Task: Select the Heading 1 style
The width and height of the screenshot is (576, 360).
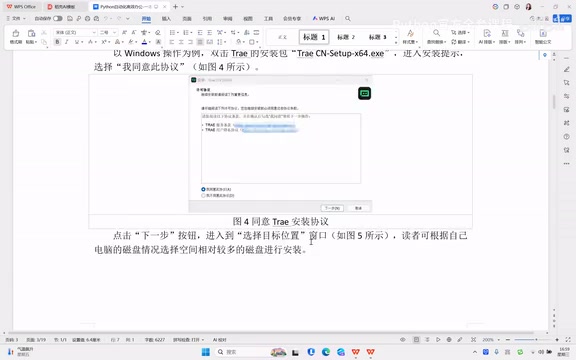Action: point(314,37)
